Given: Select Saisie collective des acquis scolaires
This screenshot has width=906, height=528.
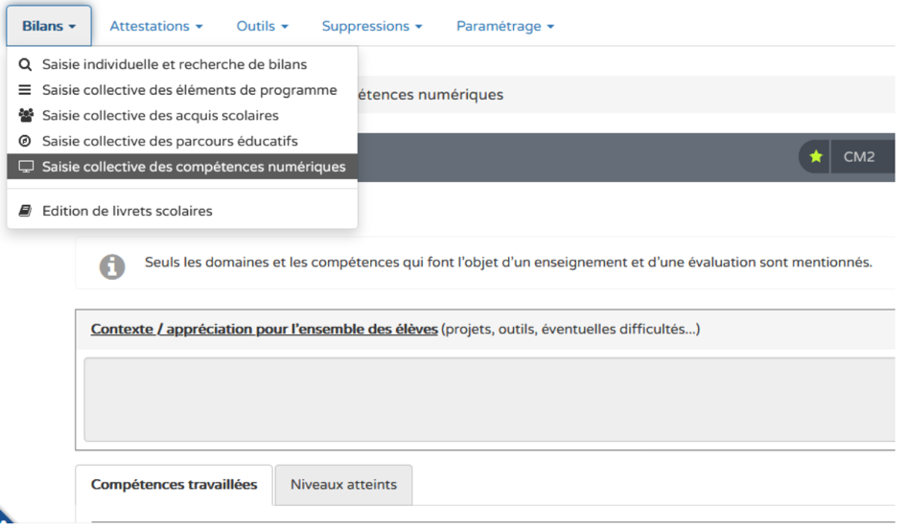Looking at the screenshot, I should pos(160,116).
